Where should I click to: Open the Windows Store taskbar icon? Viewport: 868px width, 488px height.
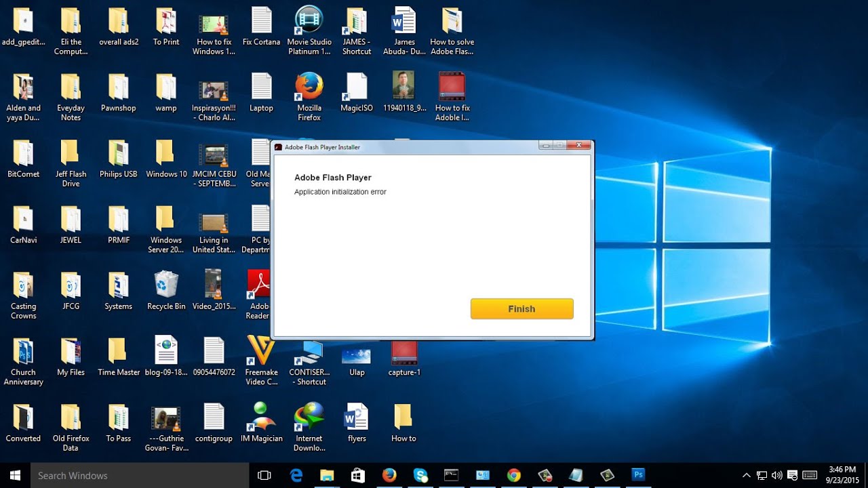click(358, 475)
